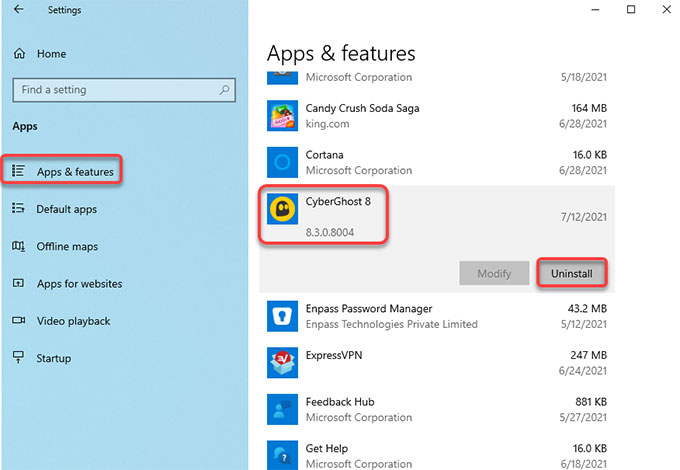The image size is (680, 470).
Task: Open the Startup section
Action: (54, 358)
